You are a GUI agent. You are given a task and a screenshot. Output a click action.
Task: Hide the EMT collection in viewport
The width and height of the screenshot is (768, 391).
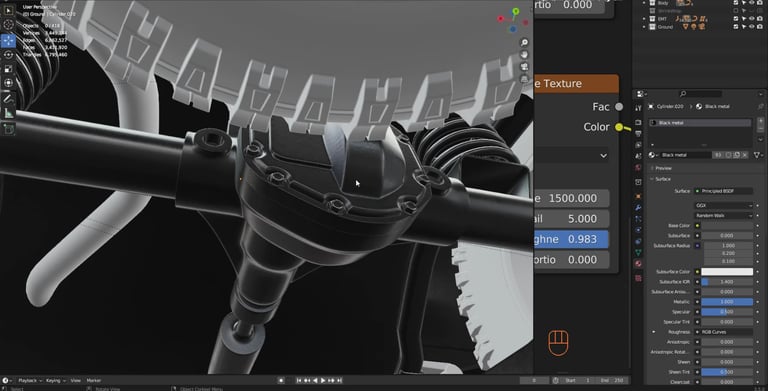tap(751, 19)
